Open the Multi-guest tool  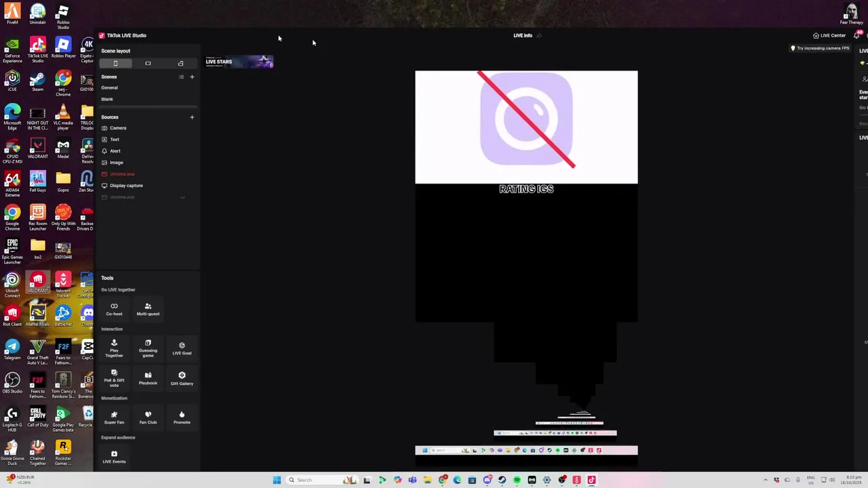[x=148, y=309]
